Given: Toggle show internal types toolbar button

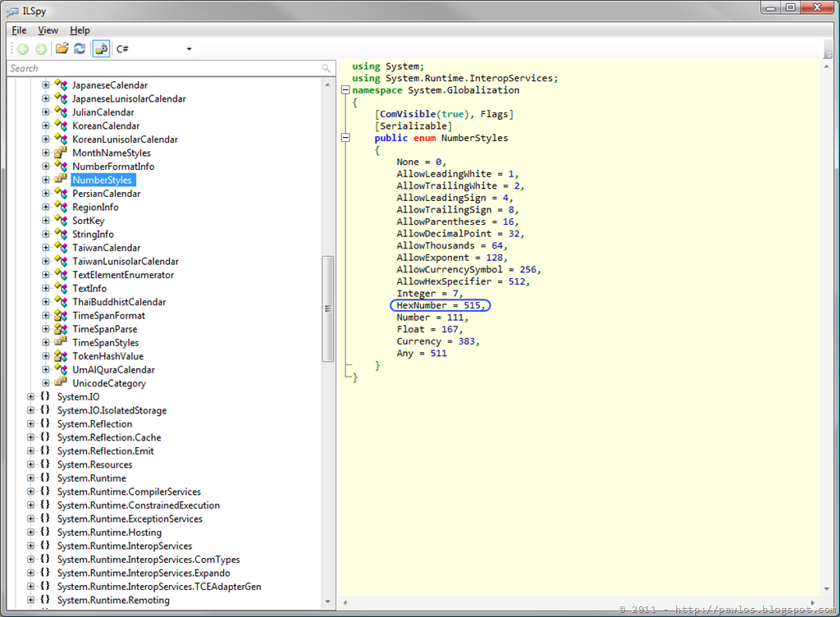Looking at the screenshot, I should 101,48.
